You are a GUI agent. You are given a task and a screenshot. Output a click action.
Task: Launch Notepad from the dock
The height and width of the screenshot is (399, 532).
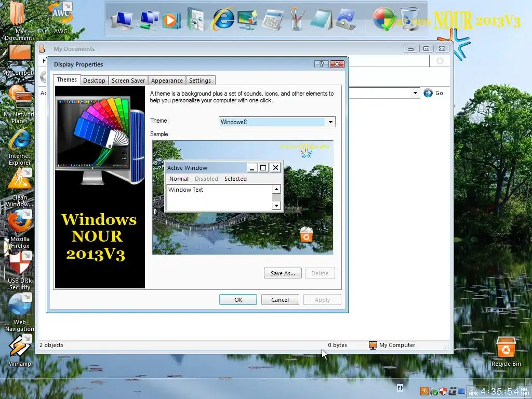321,20
